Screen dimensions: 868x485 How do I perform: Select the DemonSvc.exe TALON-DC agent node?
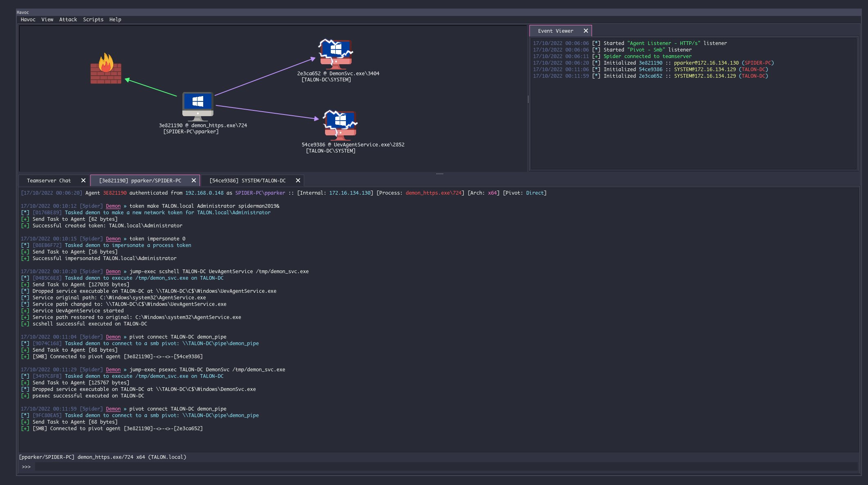pyautogui.click(x=336, y=54)
